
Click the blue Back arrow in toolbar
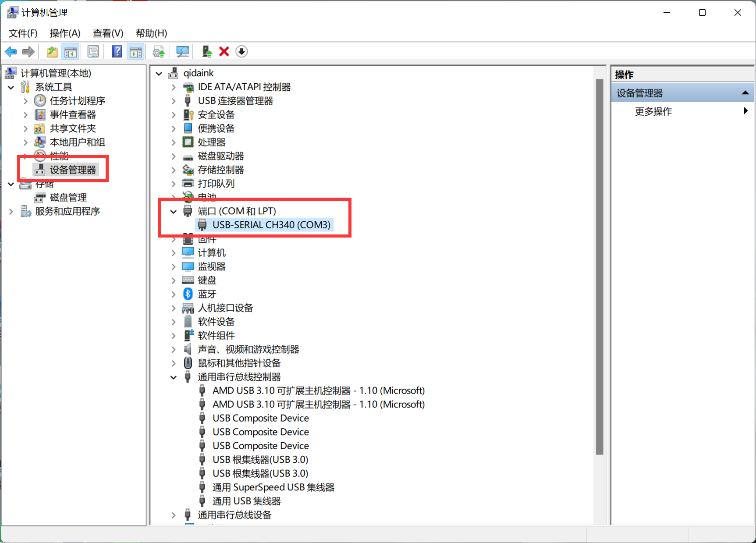point(11,52)
